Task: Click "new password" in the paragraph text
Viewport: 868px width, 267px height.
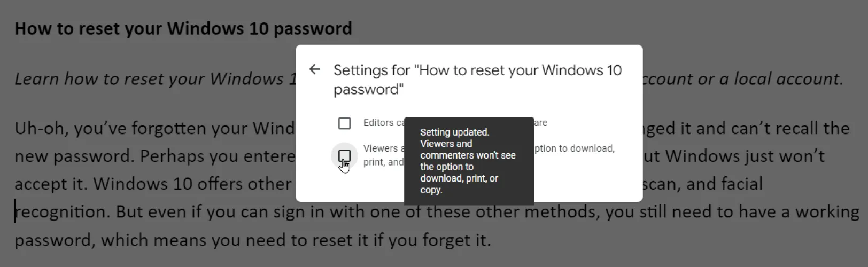Action: (x=74, y=156)
